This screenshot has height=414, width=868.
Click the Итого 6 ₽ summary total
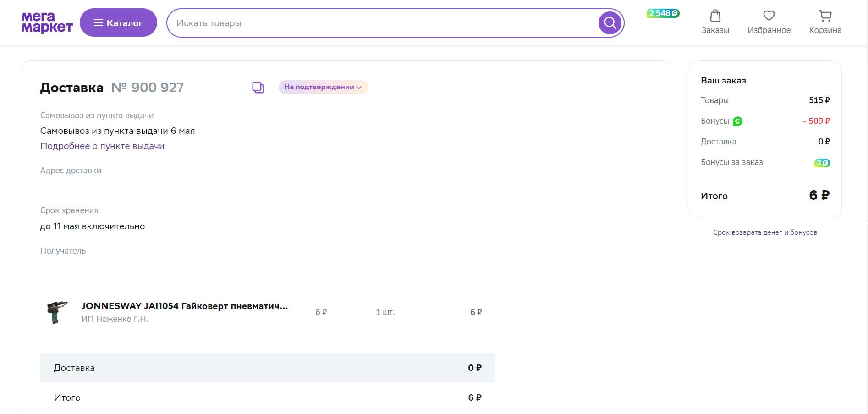tap(819, 195)
